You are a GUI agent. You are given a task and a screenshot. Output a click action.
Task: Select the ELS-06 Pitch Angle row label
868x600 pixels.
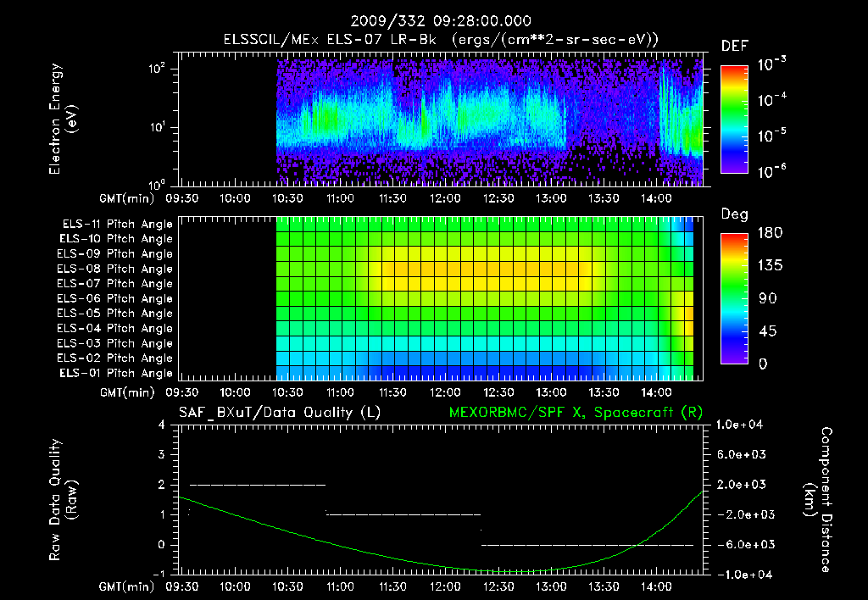pyautogui.click(x=114, y=299)
